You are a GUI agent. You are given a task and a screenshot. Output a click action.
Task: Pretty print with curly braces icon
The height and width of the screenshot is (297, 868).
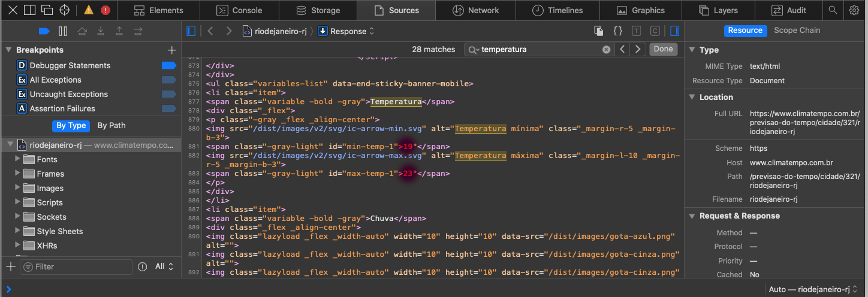coord(618,31)
